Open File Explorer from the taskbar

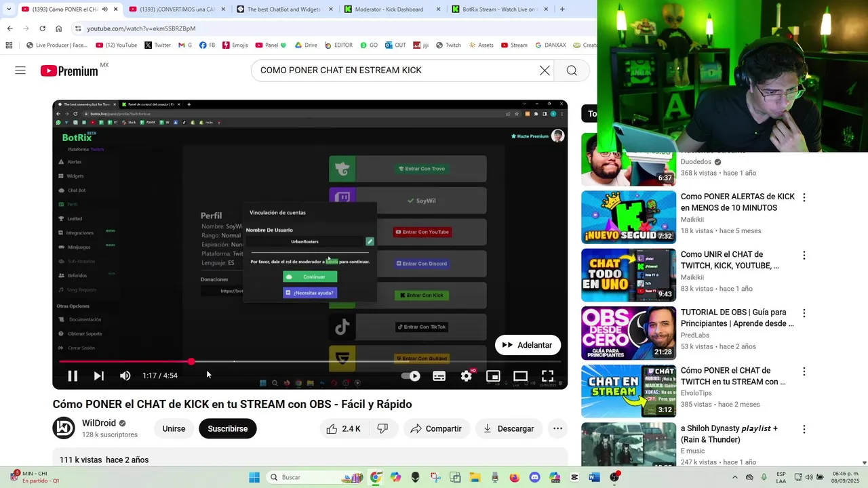pyautogui.click(x=475, y=477)
